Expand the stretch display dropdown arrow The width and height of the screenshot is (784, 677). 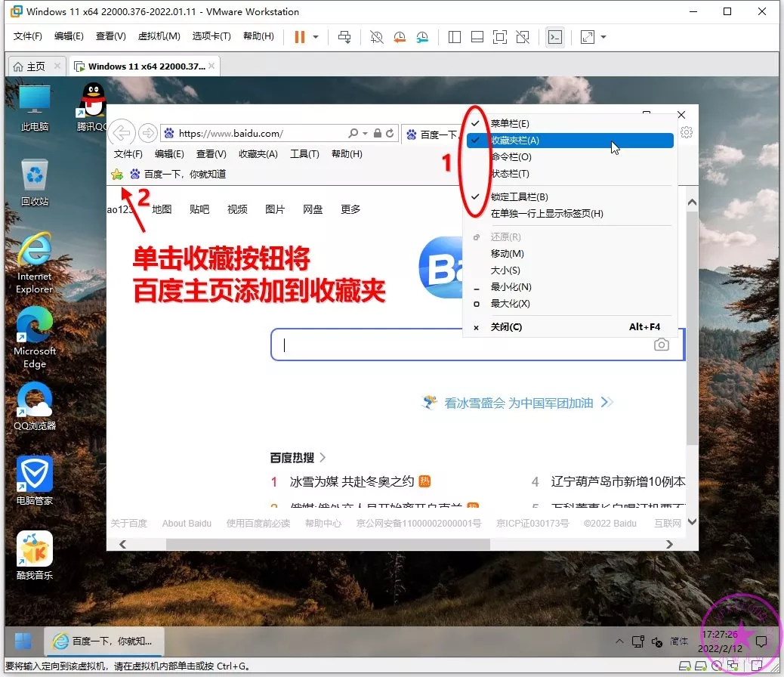(x=603, y=37)
